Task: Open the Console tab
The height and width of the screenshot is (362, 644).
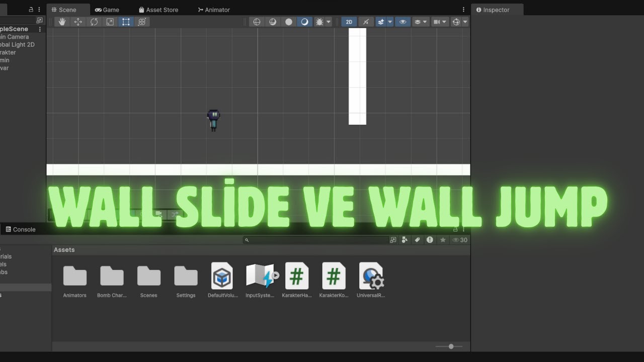Action: click(x=21, y=229)
